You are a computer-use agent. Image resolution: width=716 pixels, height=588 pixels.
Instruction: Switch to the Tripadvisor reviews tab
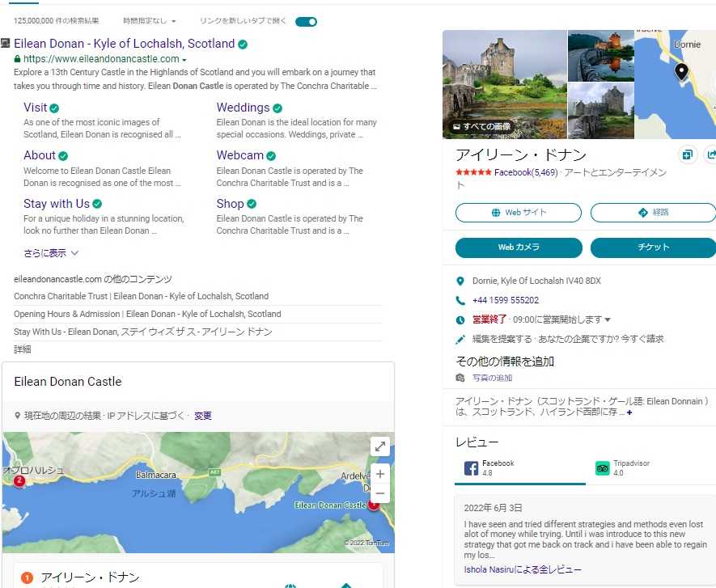(x=621, y=467)
